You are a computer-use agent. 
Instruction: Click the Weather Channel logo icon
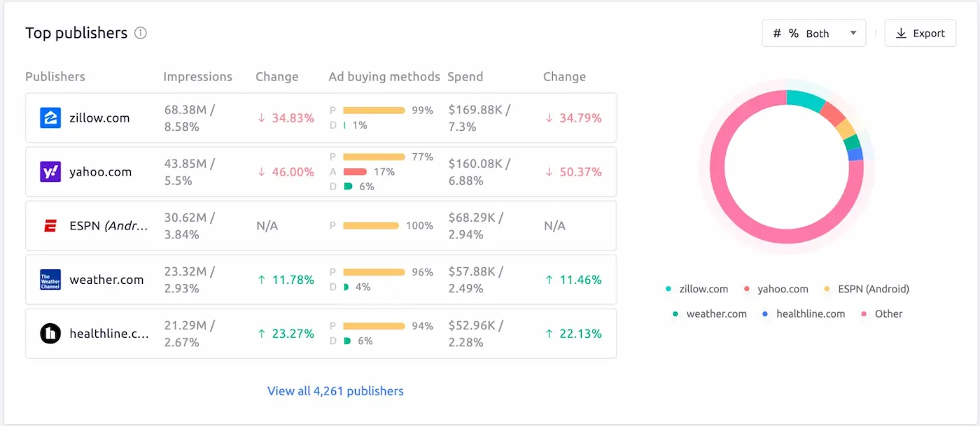tap(49, 279)
